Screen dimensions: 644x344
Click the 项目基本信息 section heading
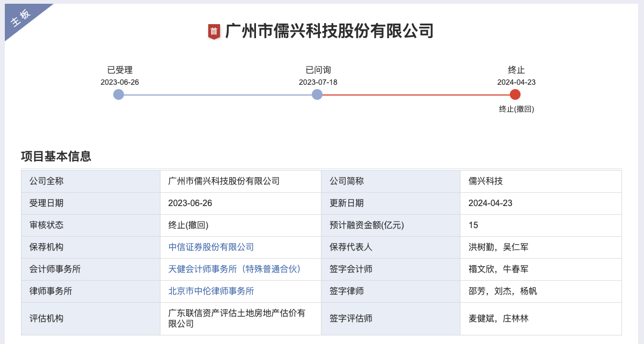pos(56,156)
